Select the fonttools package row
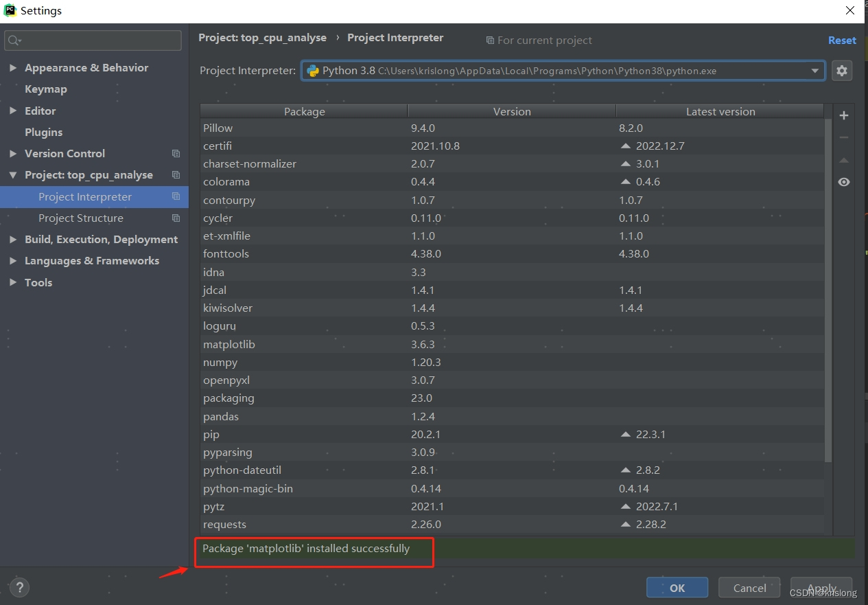Image resolution: width=868 pixels, height=605 pixels. tap(512, 254)
